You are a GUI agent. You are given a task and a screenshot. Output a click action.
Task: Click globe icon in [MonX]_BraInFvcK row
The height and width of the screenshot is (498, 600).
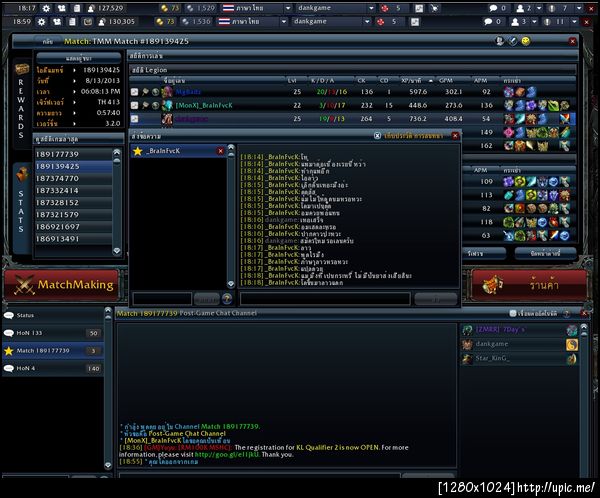155,105
